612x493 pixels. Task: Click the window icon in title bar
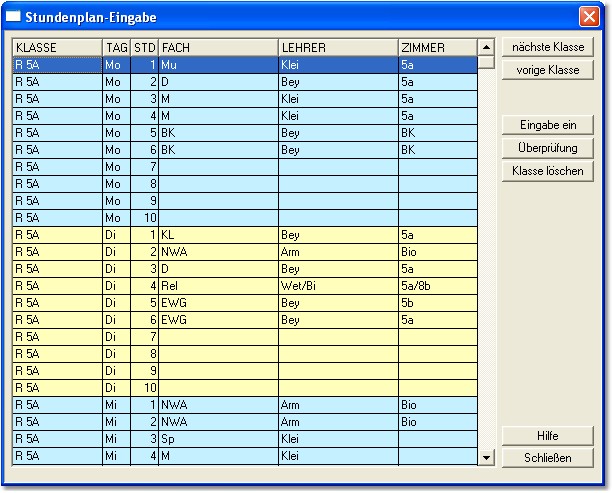[14, 17]
